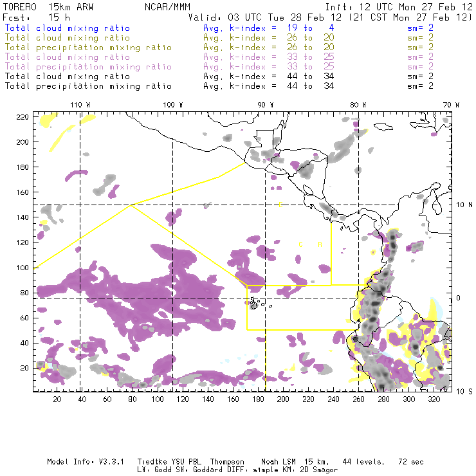Select the 'NCAR/MMM' header label
The height and width of the screenshot is (476, 476).
point(168,7)
